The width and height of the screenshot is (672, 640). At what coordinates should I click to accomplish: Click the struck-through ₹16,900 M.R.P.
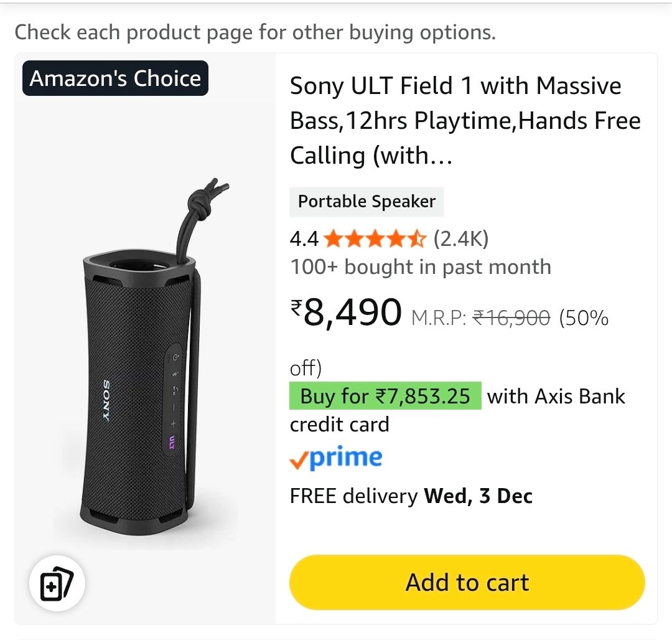point(511,319)
